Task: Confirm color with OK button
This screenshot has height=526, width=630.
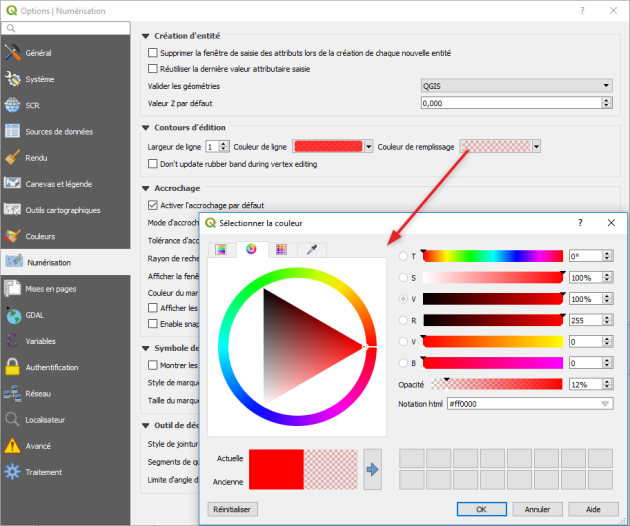Action: (x=482, y=509)
